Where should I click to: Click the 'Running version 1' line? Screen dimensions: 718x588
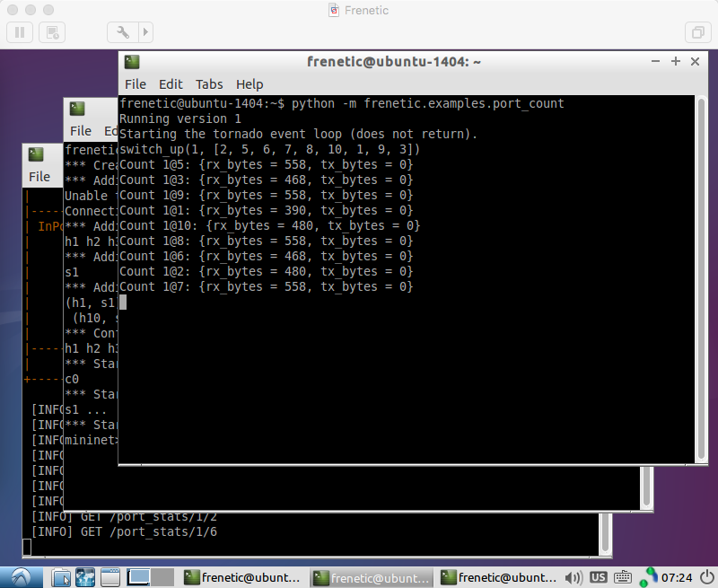click(180, 119)
